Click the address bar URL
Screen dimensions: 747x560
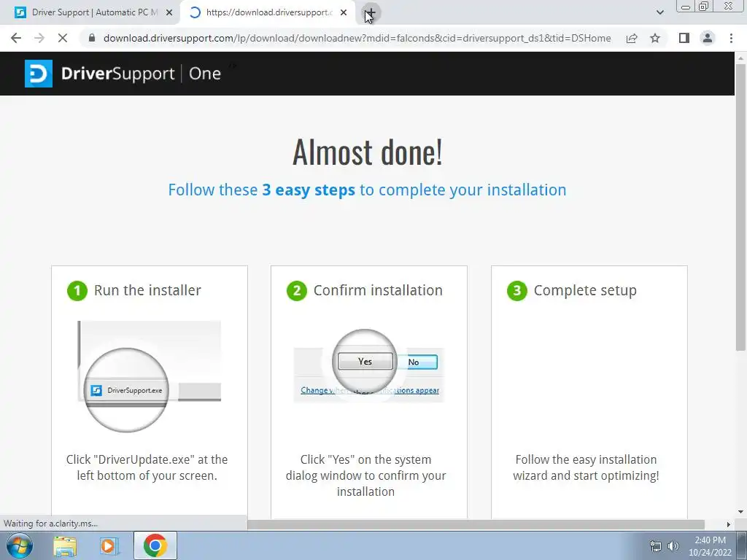point(357,38)
